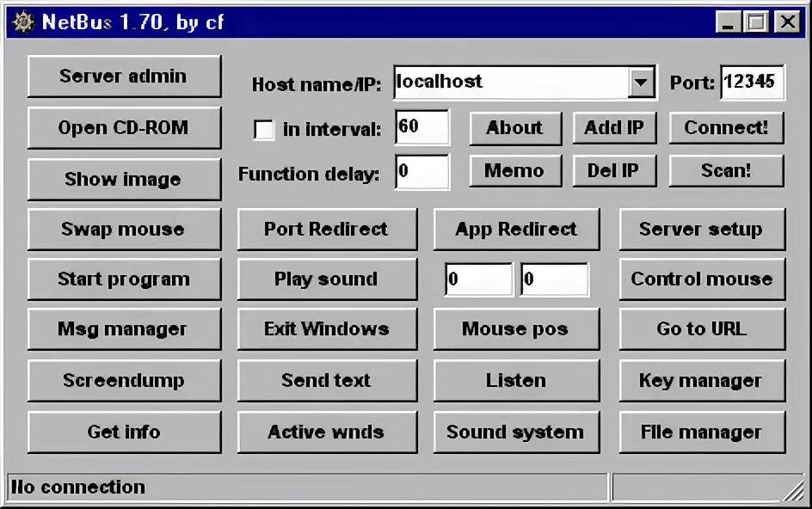Click the Send text button
The width and height of the screenshot is (812, 509).
coord(327,381)
